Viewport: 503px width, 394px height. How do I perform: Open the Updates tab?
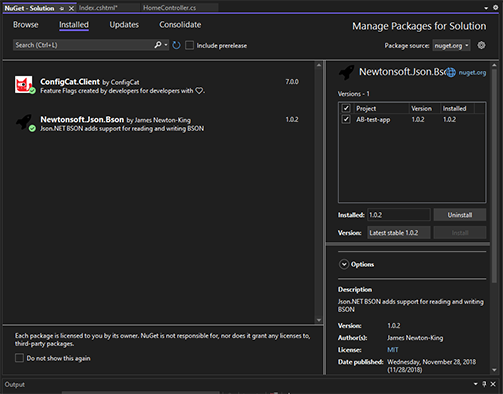(x=124, y=25)
